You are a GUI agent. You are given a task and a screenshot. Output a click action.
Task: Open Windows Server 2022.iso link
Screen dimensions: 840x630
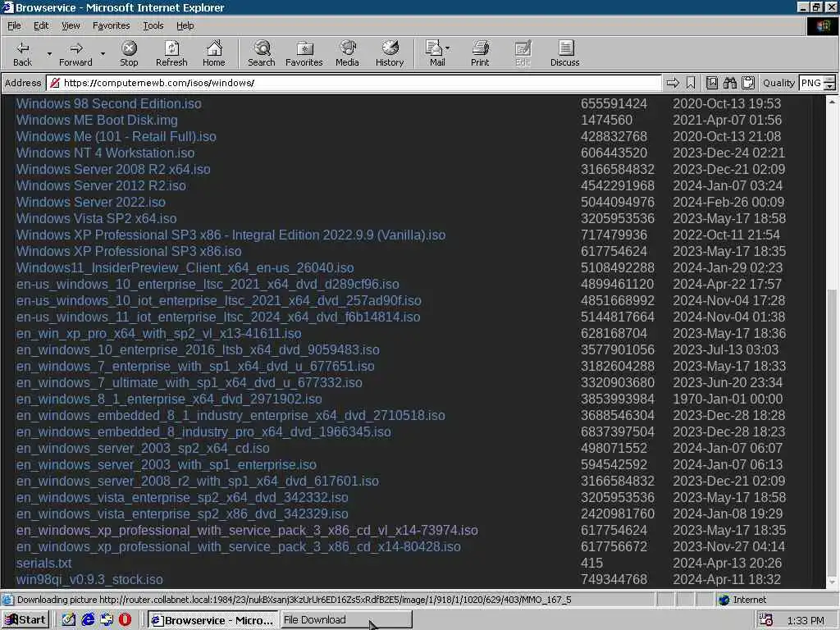[x=90, y=202]
